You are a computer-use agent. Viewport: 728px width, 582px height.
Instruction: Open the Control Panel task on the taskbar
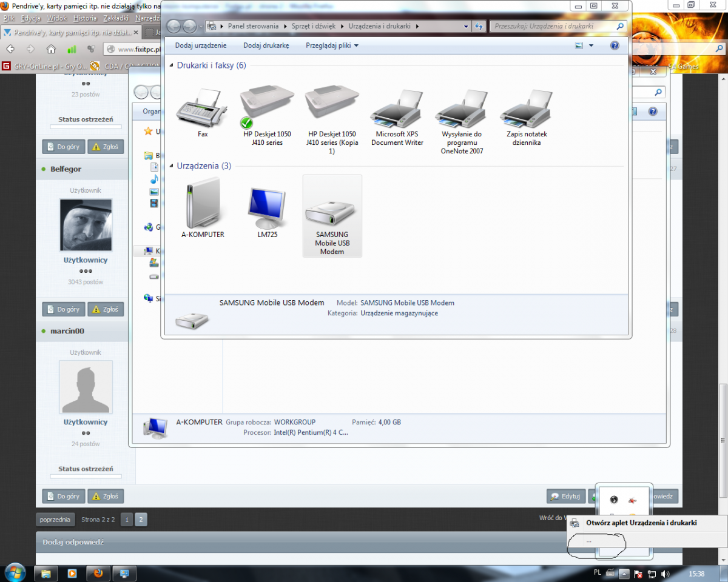coord(124,573)
